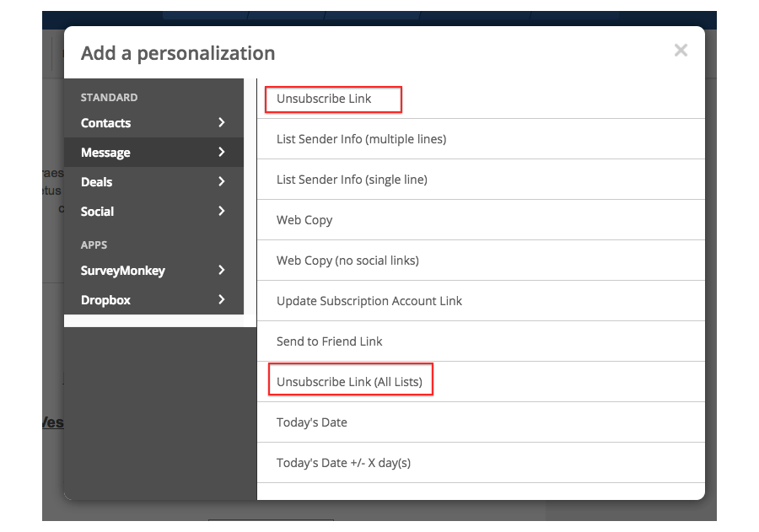Select Web Copy (no social links)
The image size is (759, 532).
pos(347,261)
